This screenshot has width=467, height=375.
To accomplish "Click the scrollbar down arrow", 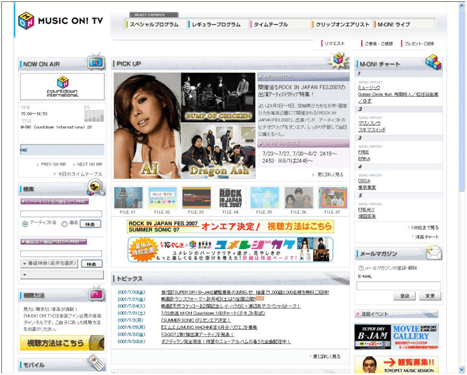I will coord(462,369).
